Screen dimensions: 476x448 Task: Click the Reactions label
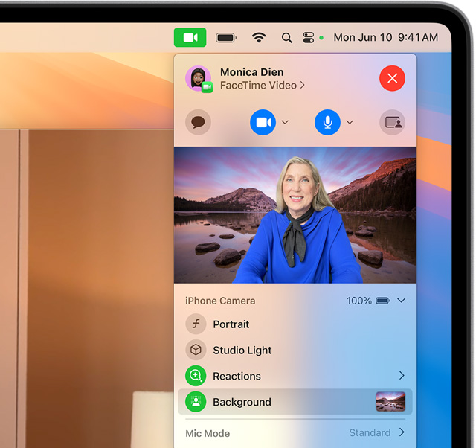pos(237,376)
